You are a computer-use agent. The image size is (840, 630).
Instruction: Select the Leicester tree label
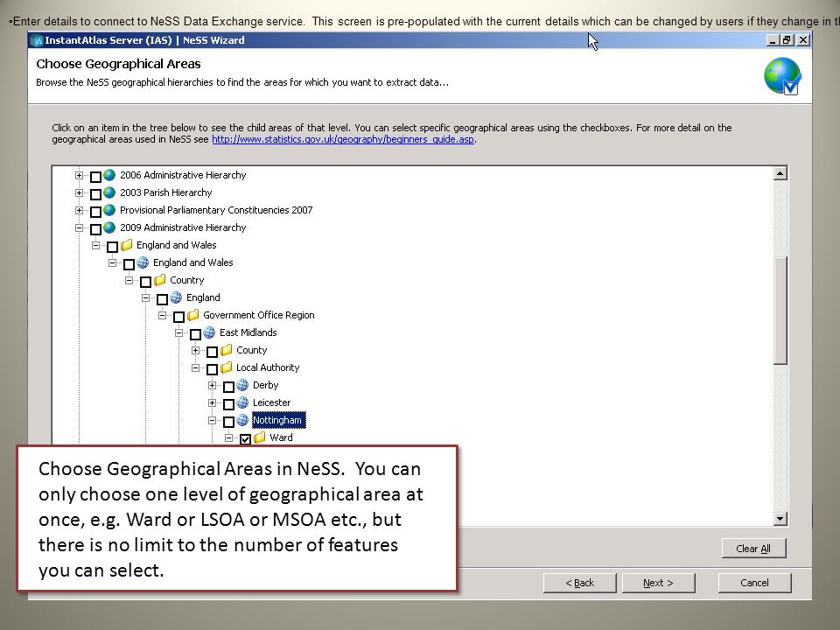271,402
